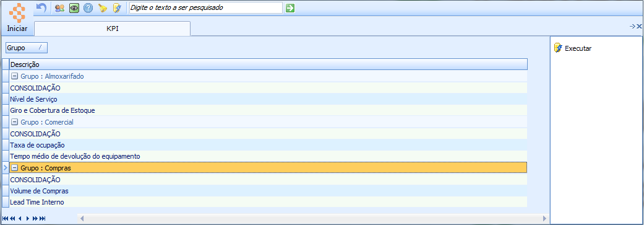Focus the search text input field

click(x=206, y=8)
